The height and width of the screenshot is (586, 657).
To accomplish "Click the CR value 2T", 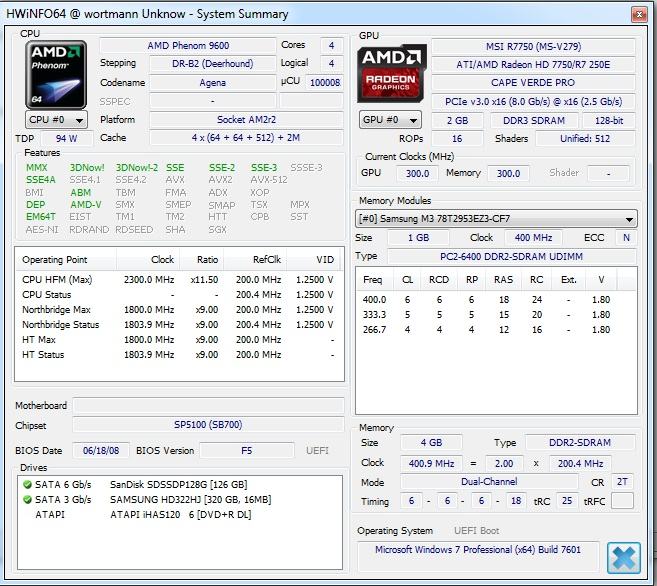I will [622, 482].
